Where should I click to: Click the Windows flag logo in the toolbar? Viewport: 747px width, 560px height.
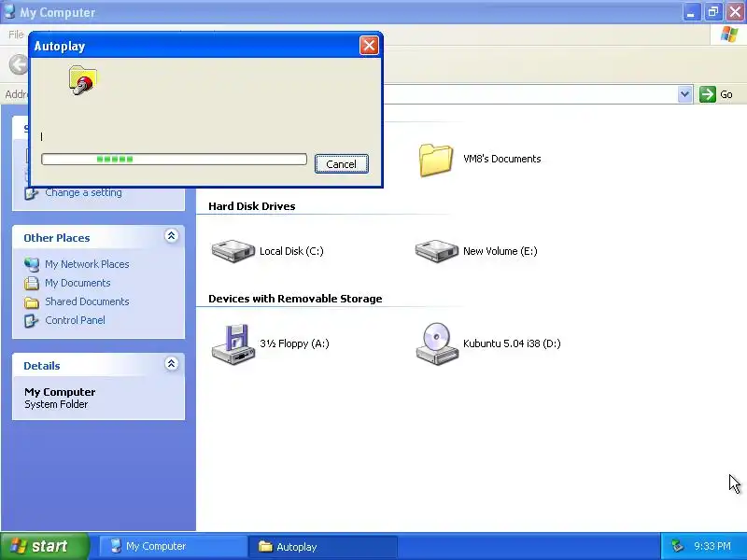(729, 35)
